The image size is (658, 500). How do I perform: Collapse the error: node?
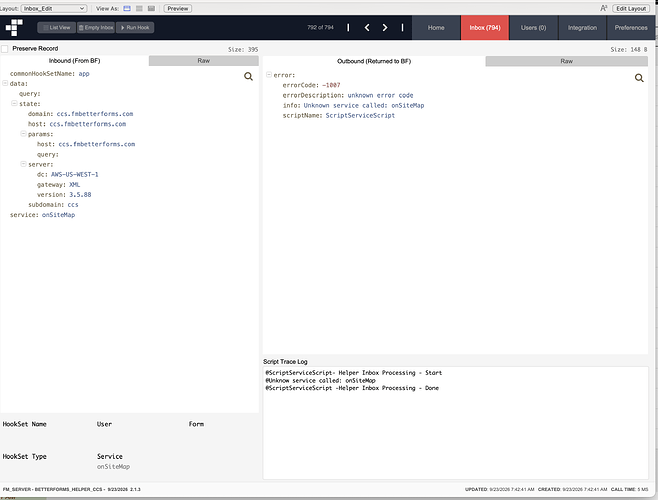coord(269,75)
